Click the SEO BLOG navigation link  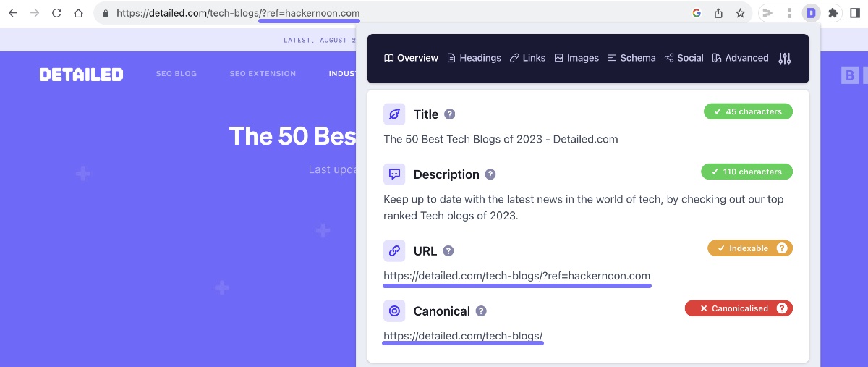click(x=176, y=74)
